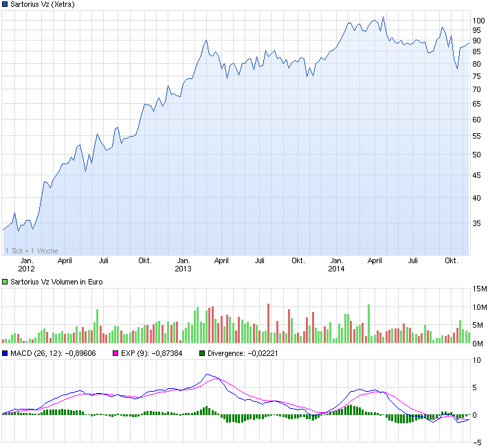Click the magenta EXP (9) legend square

(x=115, y=353)
